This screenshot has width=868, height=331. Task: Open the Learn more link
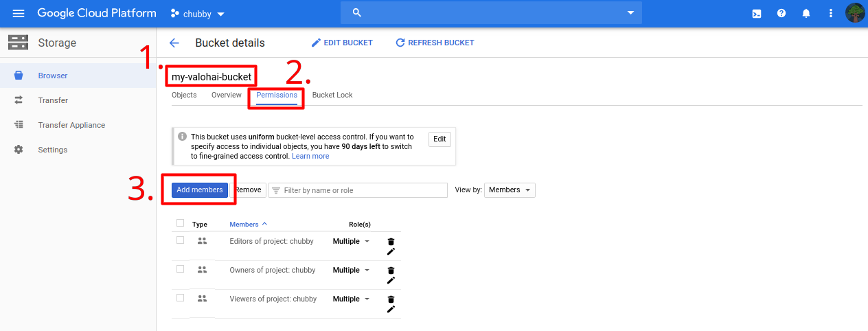[310, 157]
